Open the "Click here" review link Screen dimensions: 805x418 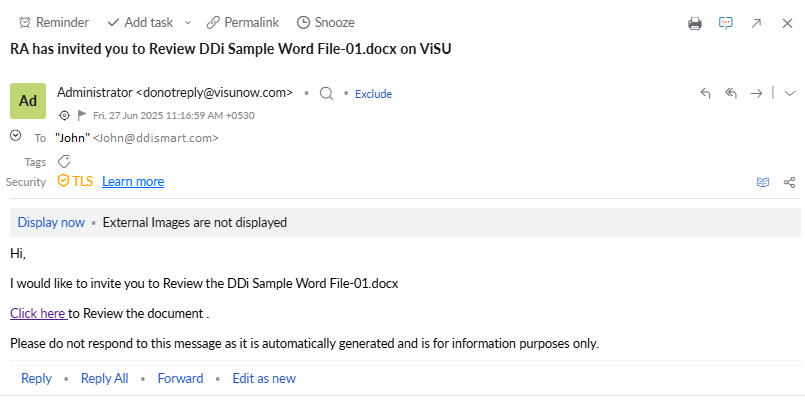click(38, 313)
